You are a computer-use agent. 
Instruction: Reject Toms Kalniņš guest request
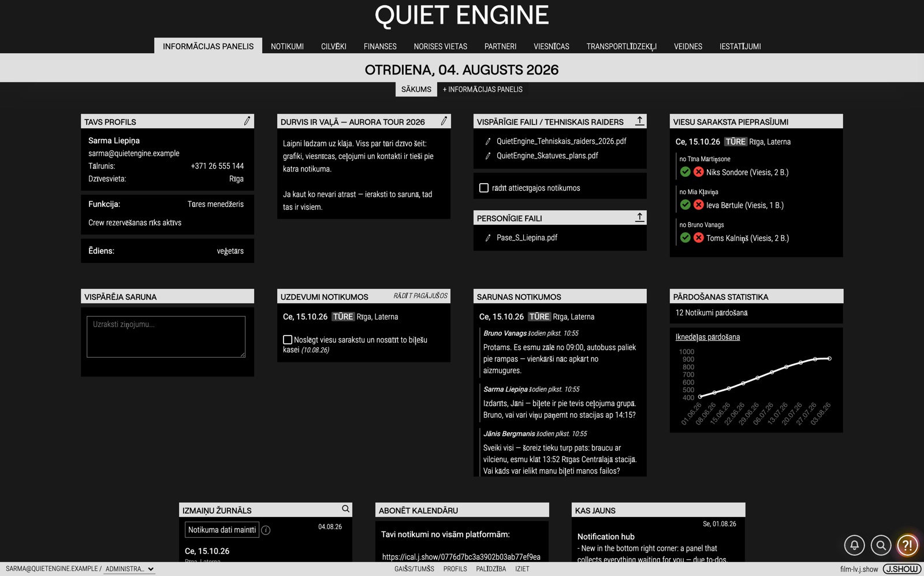coord(699,237)
